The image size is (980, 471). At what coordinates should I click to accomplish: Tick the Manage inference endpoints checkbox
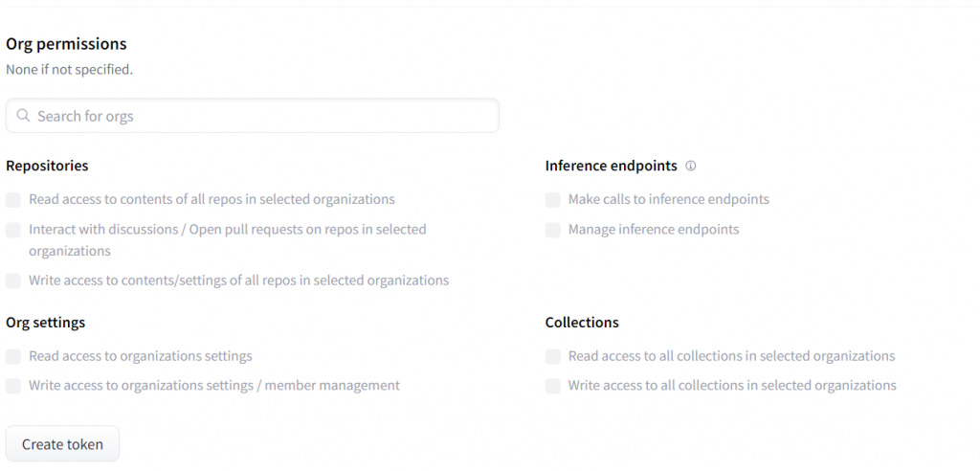pyautogui.click(x=553, y=230)
